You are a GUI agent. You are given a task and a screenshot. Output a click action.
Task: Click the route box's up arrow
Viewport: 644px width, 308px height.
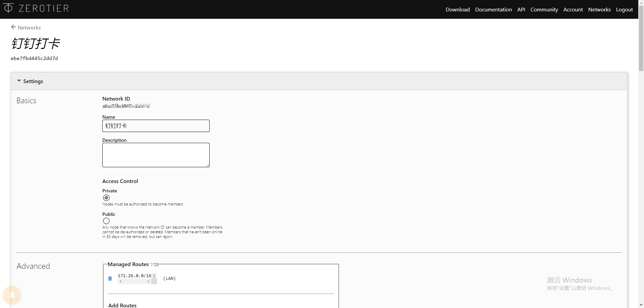tap(154, 275)
